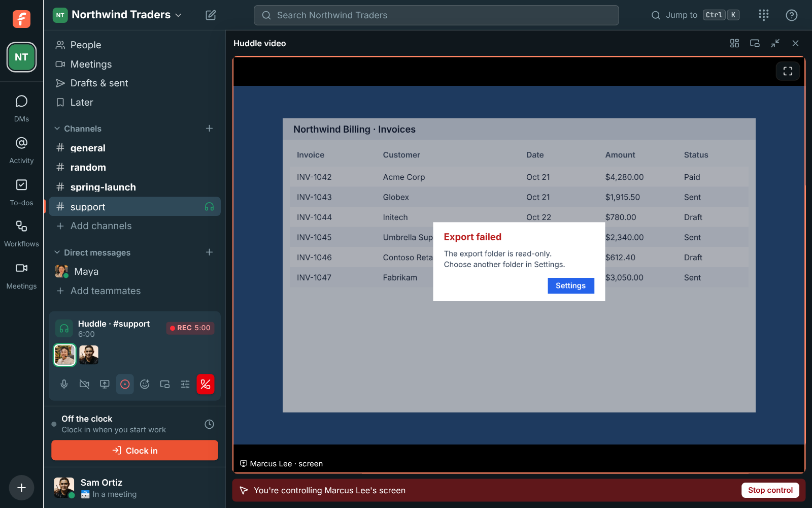Click Add teammates
Viewport: 812px width, 508px height.
click(x=135, y=291)
